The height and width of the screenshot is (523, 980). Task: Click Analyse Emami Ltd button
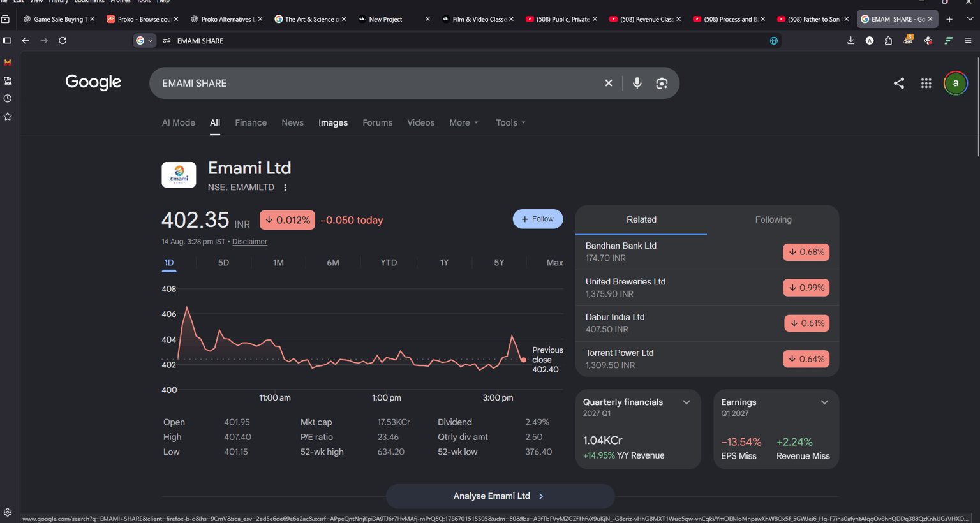[x=500, y=496]
